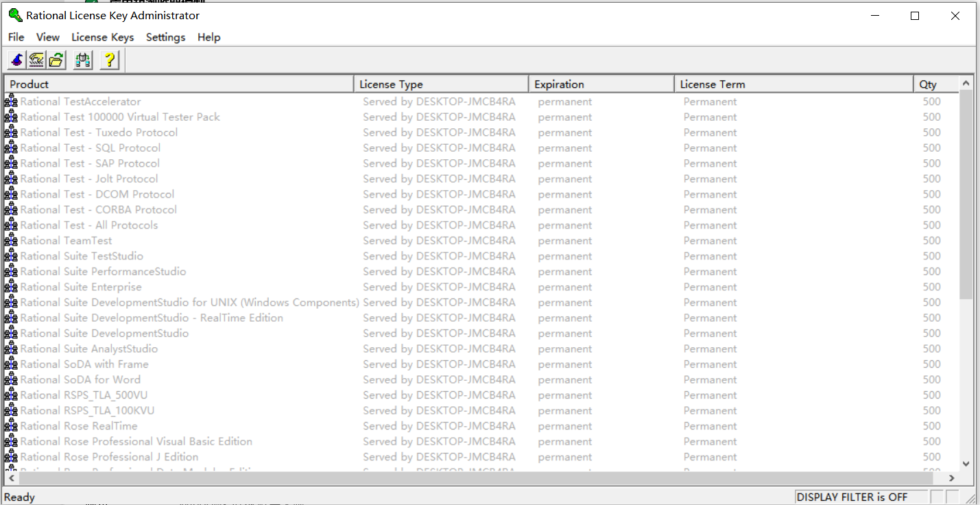The image size is (980, 505).
Task: Click Expiration cell of Rational TeamTest row
Action: click(x=564, y=241)
